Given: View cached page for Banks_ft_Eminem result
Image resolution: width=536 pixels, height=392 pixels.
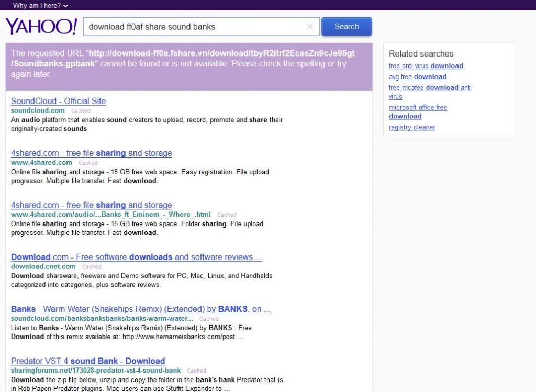Looking at the screenshot, I should (x=227, y=215).
